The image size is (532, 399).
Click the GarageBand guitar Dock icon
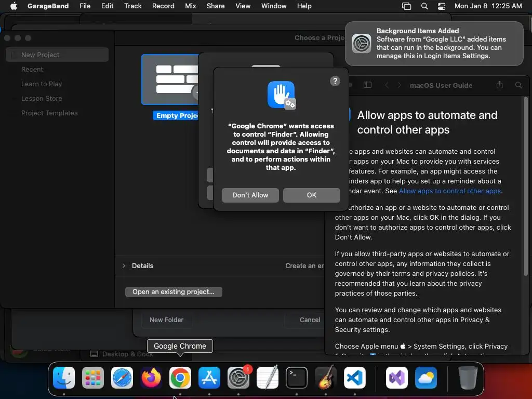click(x=326, y=377)
